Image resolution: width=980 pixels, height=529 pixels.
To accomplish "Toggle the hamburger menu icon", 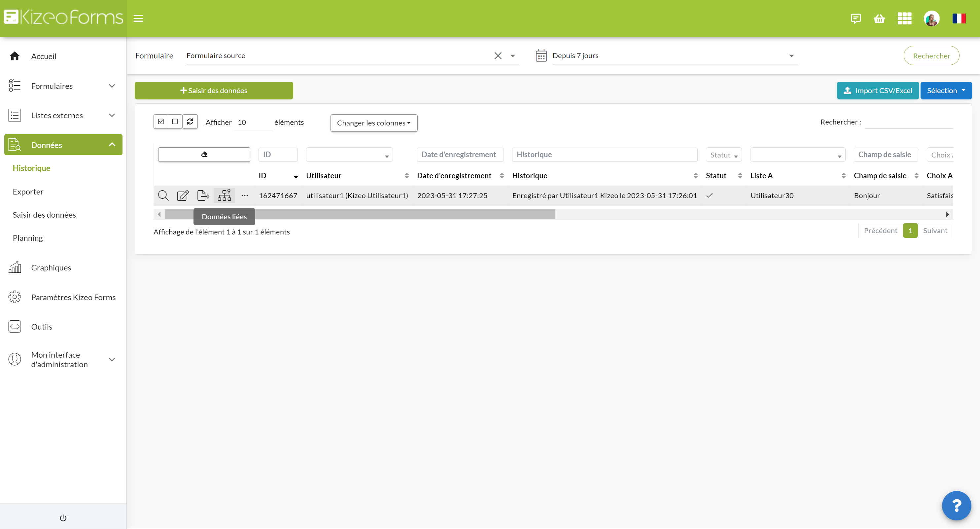I will click(138, 18).
